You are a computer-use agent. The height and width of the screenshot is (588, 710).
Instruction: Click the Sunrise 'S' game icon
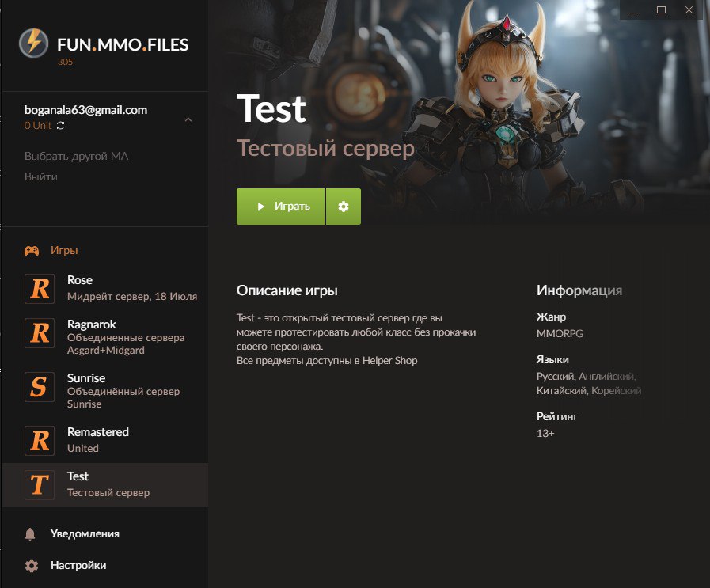[40, 386]
